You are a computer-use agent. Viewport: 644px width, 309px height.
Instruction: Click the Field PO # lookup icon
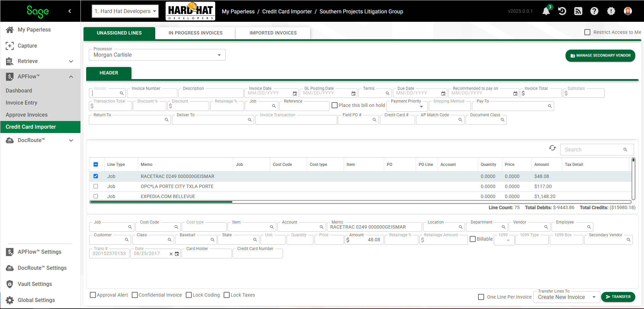pos(374,120)
